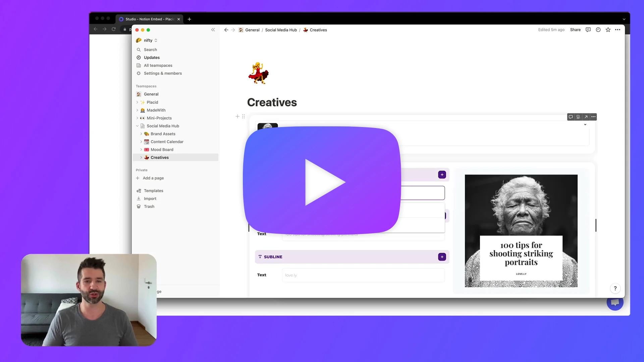Click the dancer emoji page icon
Viewport: 644px width, 362px height.
pos(258,73)
